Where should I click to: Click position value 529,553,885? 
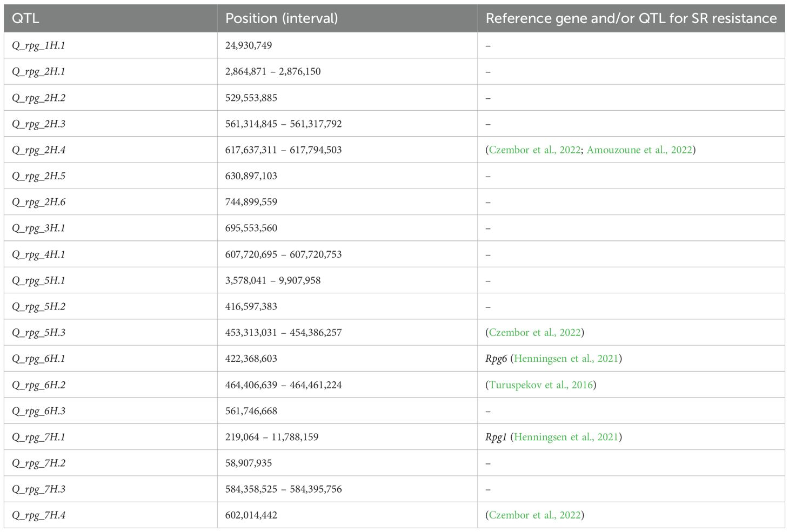(x=251, y=98)
